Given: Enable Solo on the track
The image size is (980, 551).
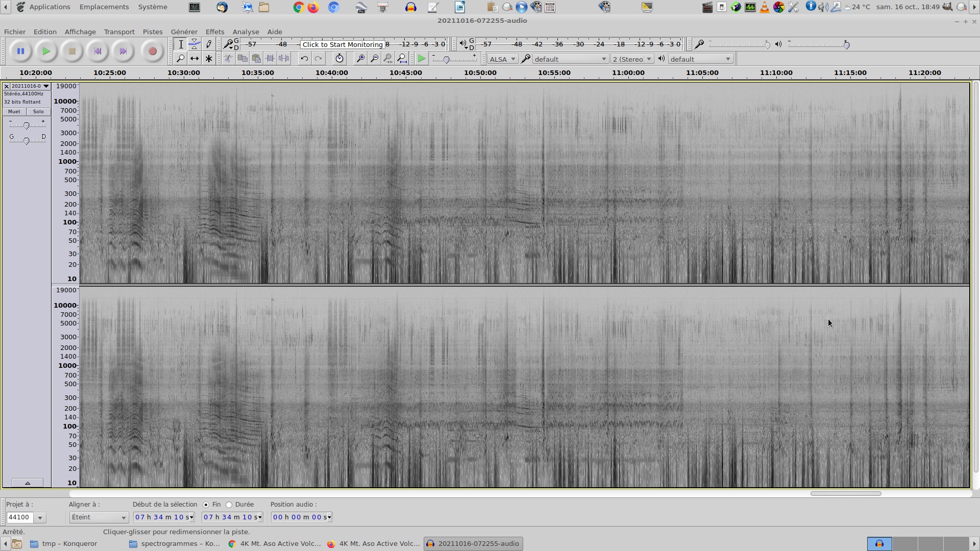Looking at the screenshot, I should (38, 112).
